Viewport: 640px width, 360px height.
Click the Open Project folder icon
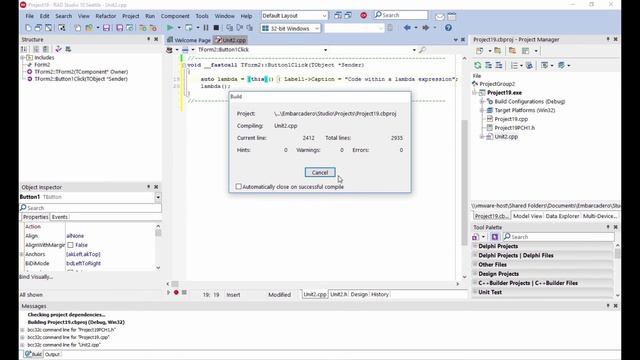click(89, 28)
